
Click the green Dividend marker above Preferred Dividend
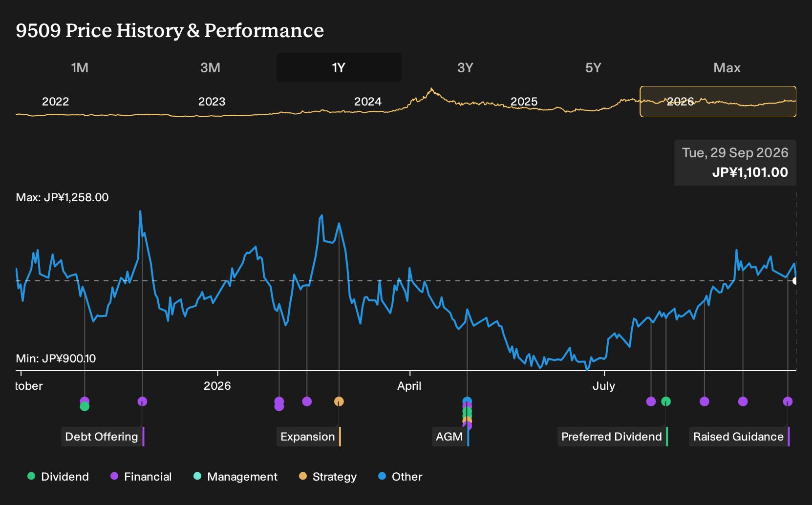pyautogui.click(x=666, y=401)
